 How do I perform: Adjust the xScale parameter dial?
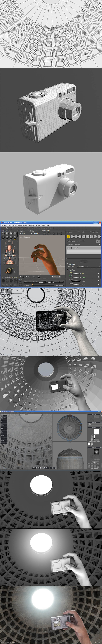click(x=76, y=281)
